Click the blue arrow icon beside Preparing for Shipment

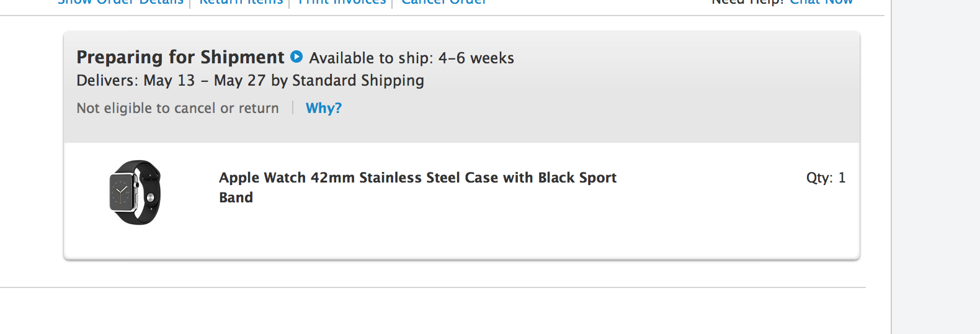point(296,56)
